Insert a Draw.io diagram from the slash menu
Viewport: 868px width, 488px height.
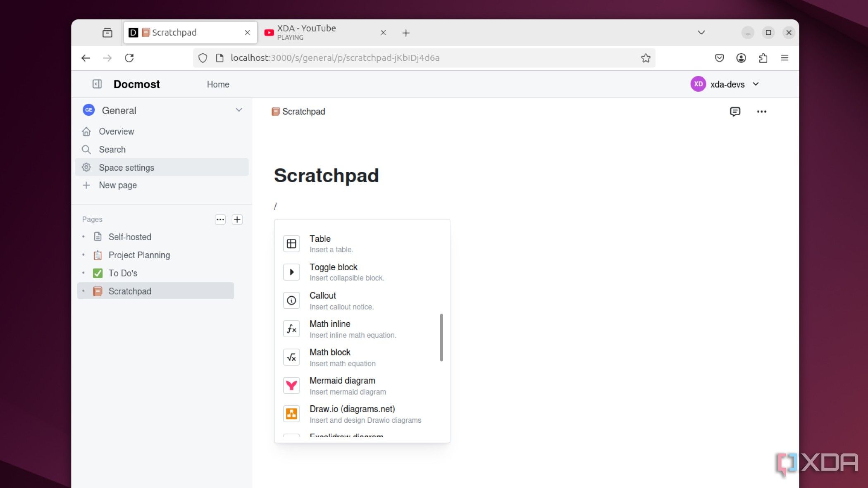[362, 414]
